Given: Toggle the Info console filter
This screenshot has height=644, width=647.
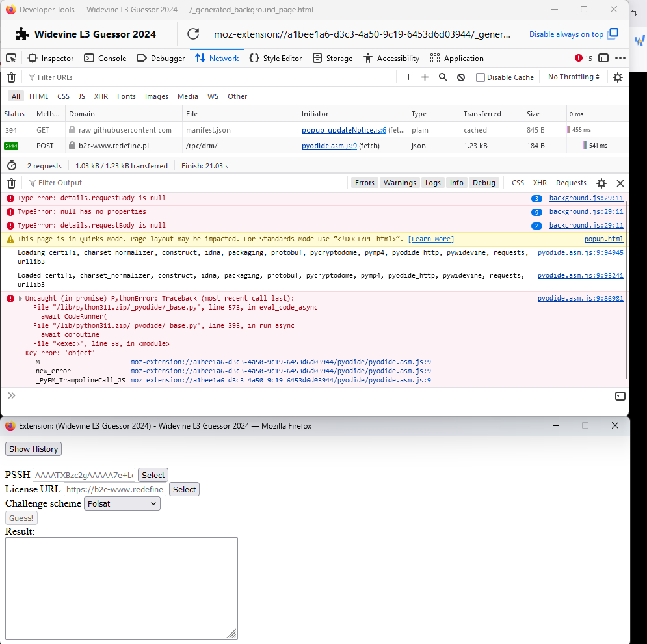Looking at the screenshot, I should tap(456, 183).
